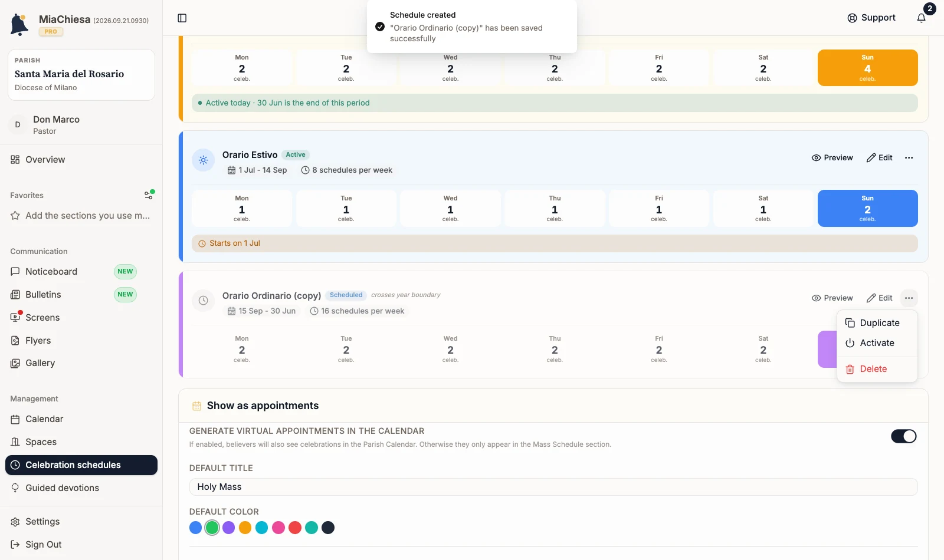Select the green default color
Image resolution: width=944 pixels, height=560 pixels.
point(212,528)
